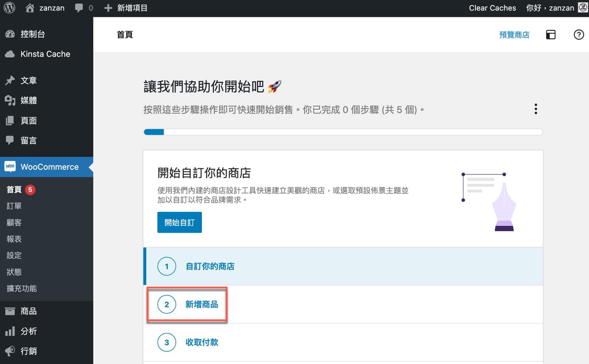Click Clear Caches in admin bar
Screen dimensions: 589x364
point(492,8)
